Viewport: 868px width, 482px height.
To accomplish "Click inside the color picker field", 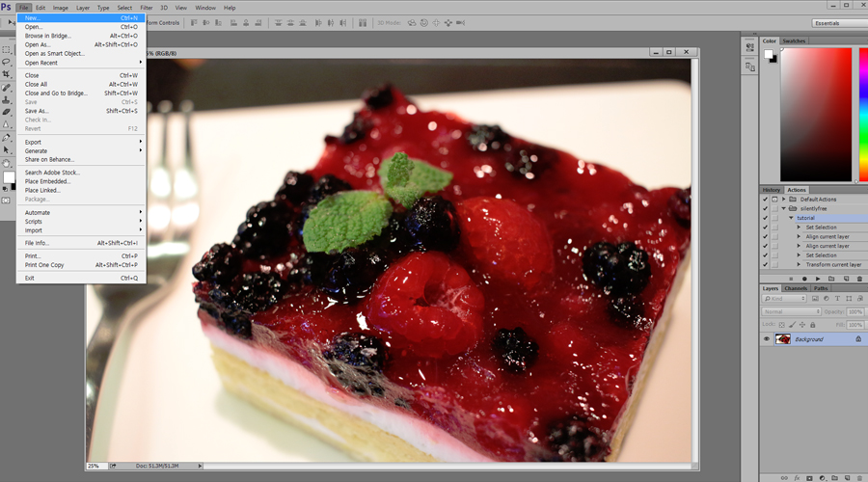I will [x=816, y=114].
